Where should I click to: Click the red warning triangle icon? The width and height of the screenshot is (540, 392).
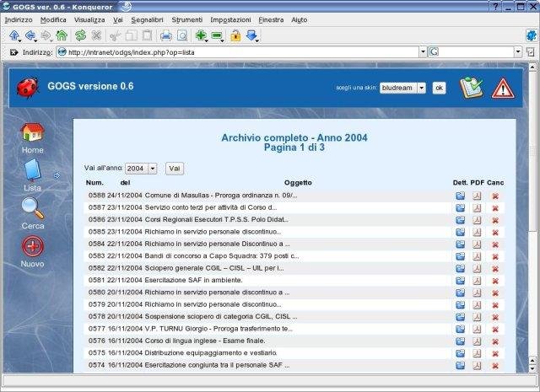[x=503, y=88]
